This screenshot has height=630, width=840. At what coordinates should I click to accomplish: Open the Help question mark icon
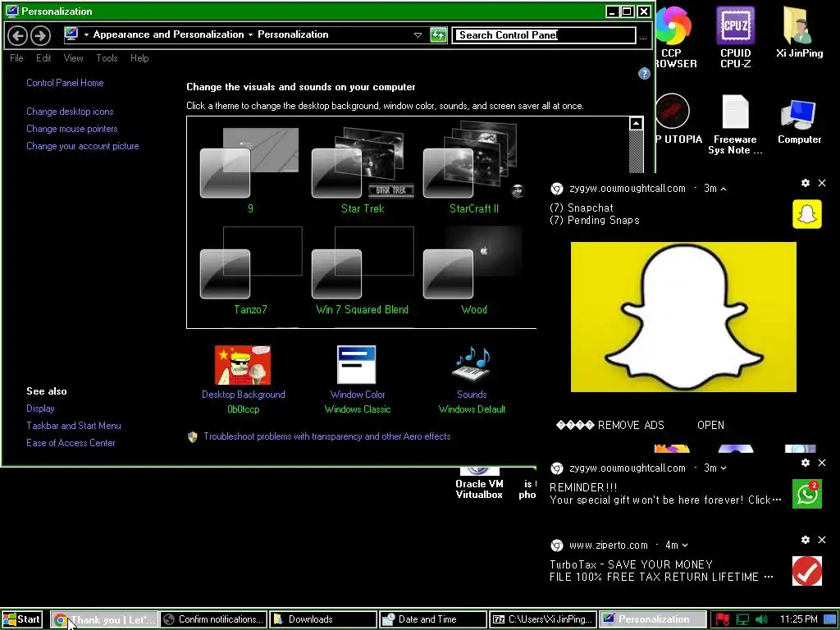[644, 73]
